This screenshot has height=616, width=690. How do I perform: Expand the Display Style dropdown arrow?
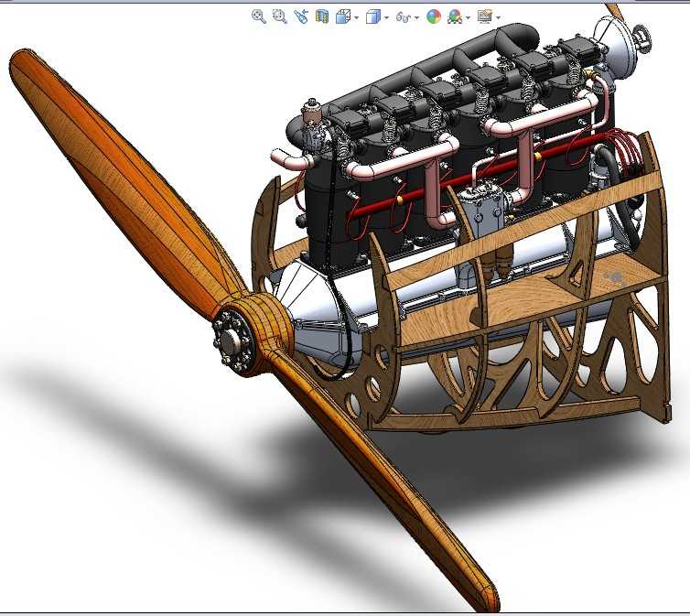tap(386, 17)
